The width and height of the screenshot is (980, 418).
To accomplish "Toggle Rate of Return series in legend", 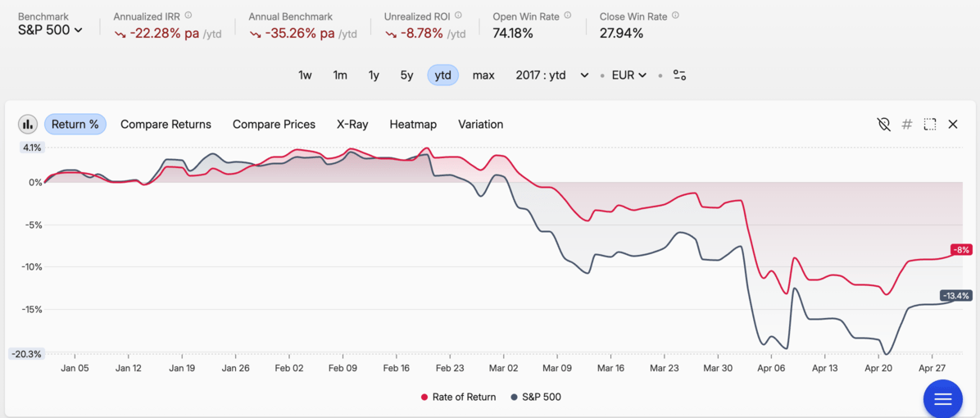I will point(458,397).
